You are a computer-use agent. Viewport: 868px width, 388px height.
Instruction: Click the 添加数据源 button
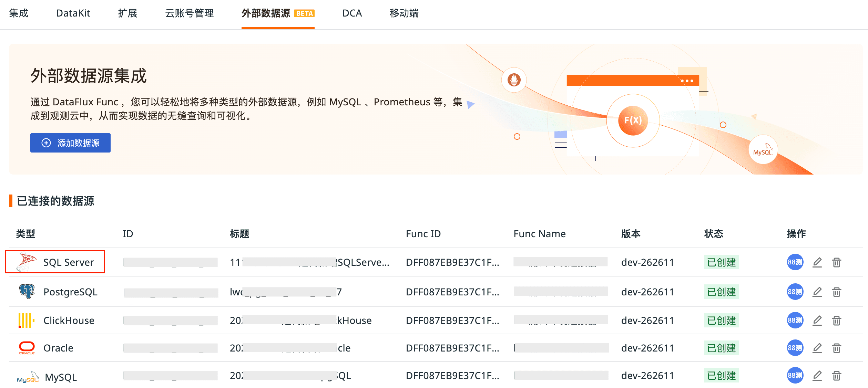(70, 143)
